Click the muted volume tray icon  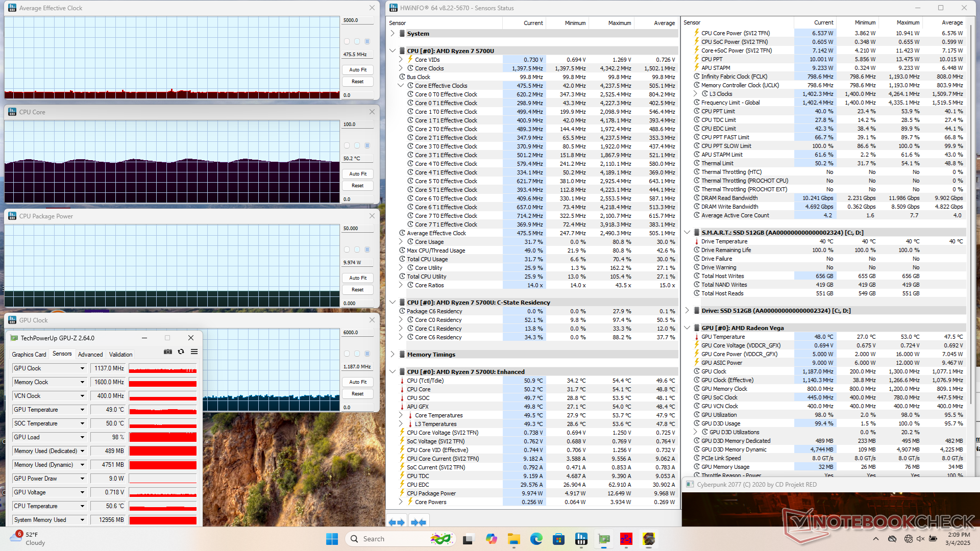(920, 539)
